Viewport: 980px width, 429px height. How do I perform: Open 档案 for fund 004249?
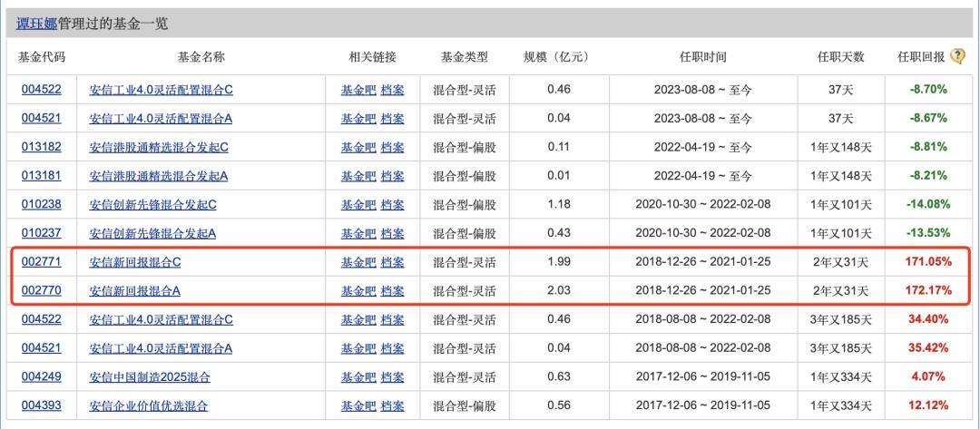click(393, 376)
